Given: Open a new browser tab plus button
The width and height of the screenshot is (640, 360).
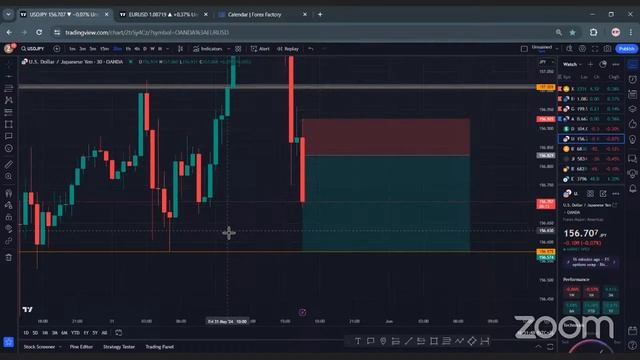Looking at the screenshot, I should click(x=320, y=15).
